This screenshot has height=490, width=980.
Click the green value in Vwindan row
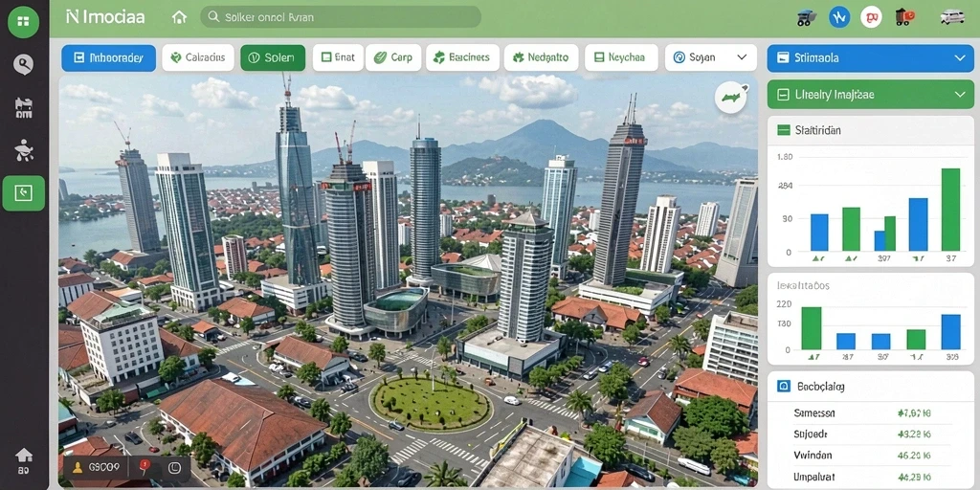[x=914, y=455]
